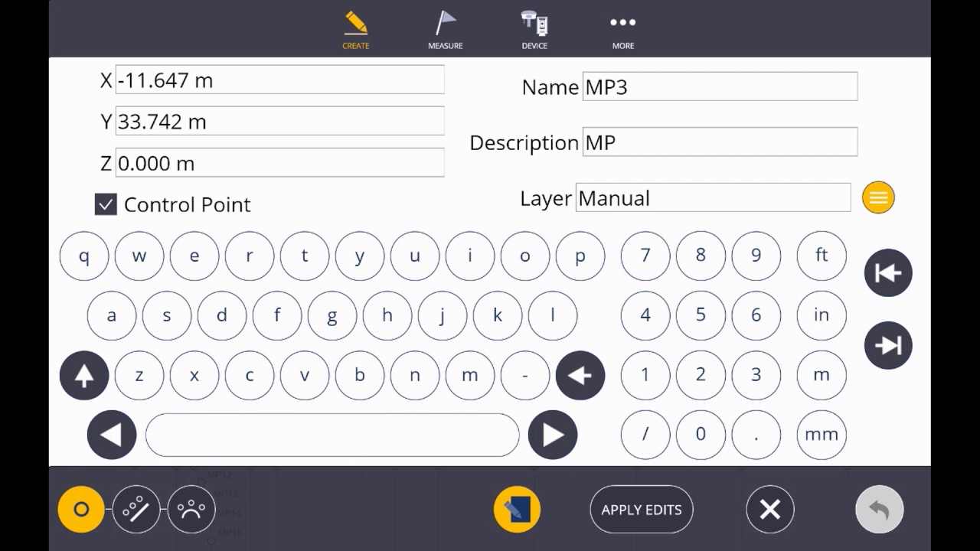Tap the 9 key on numeric keypad
Screen dimensions: 980x551
point(756,256)
